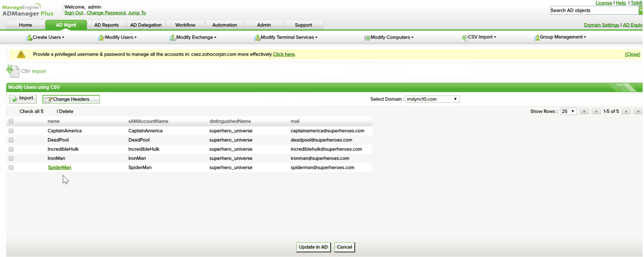The image size is (644, 257).
Task: Click the Search AD objects field
Action: tap(594, 10)
